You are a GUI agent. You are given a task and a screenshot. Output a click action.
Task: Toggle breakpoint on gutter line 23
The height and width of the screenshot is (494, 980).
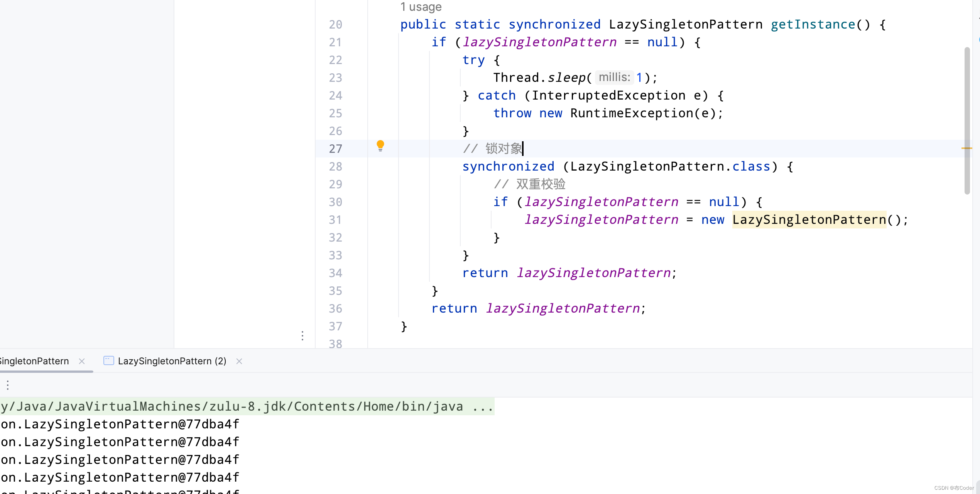[335, 78]
